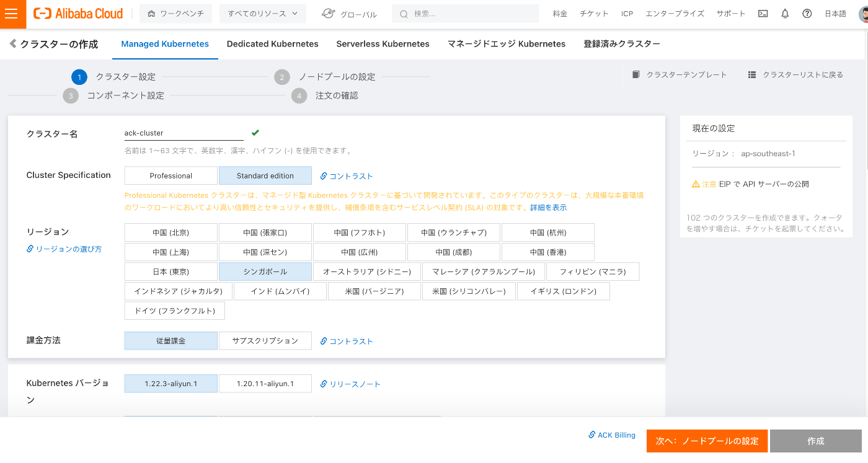Viewport: 868px width, 463px height.
Task: Open the リージョンの選び方 link
Action: 64,249
